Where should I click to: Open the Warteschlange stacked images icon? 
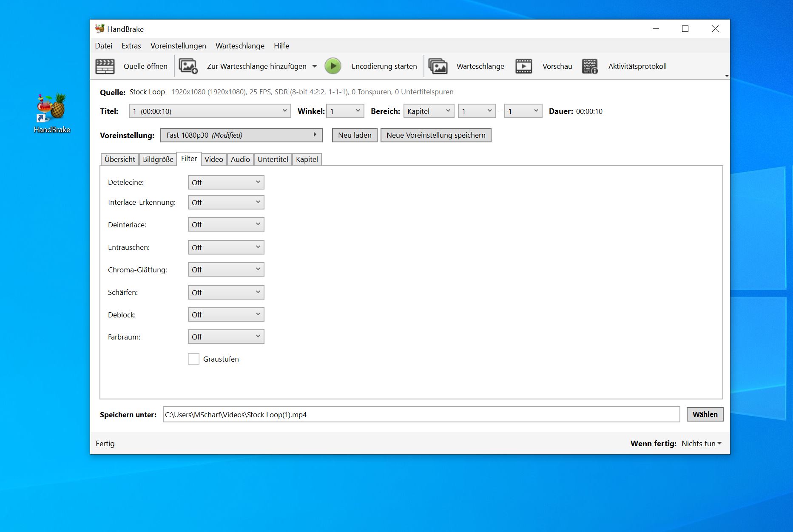tap(438, 66)
